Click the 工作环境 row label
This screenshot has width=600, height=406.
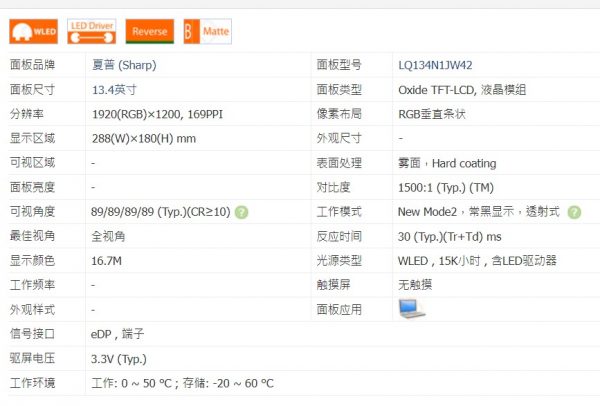coord(33,383)
